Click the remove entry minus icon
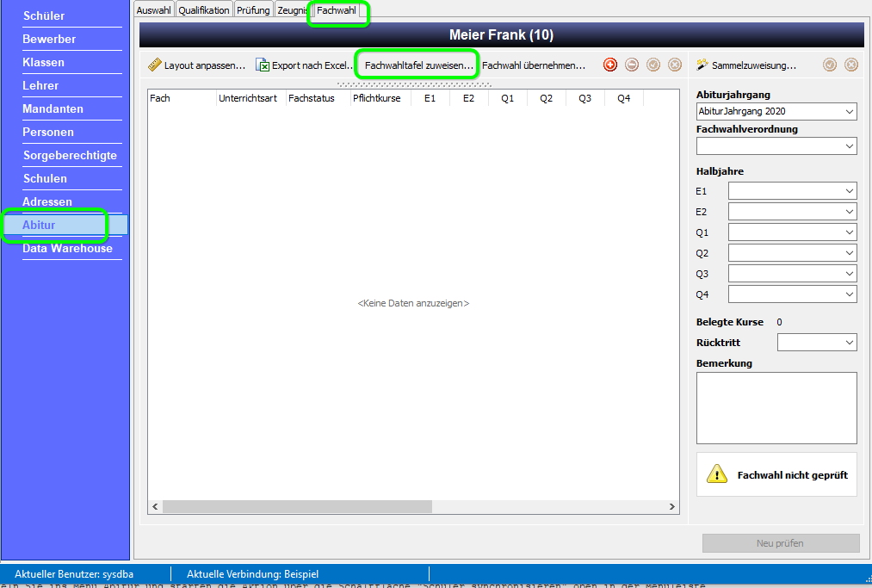 (632, 65)
